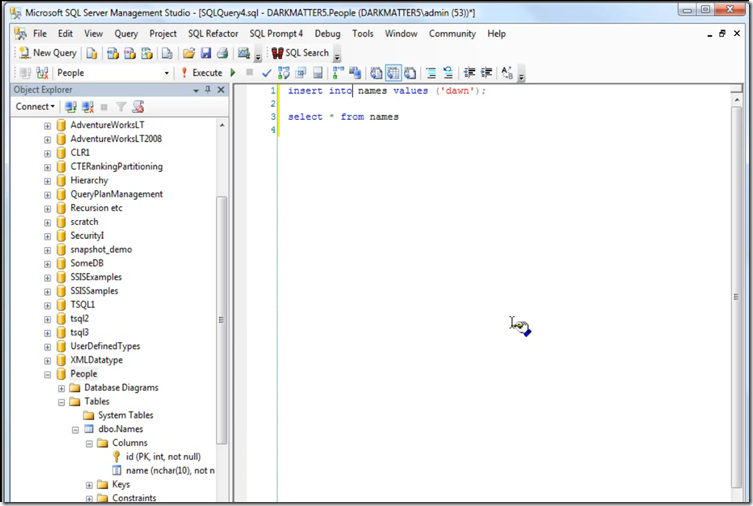
Task: Expand the CLR1 database node
Action: pyautogui.click(x=47, y=154)
